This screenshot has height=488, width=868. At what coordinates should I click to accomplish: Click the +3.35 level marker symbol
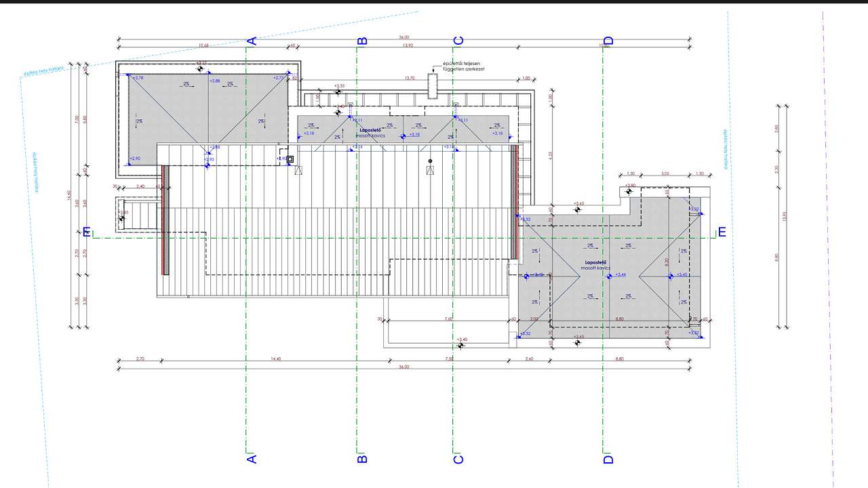click(x=338, y=93)
